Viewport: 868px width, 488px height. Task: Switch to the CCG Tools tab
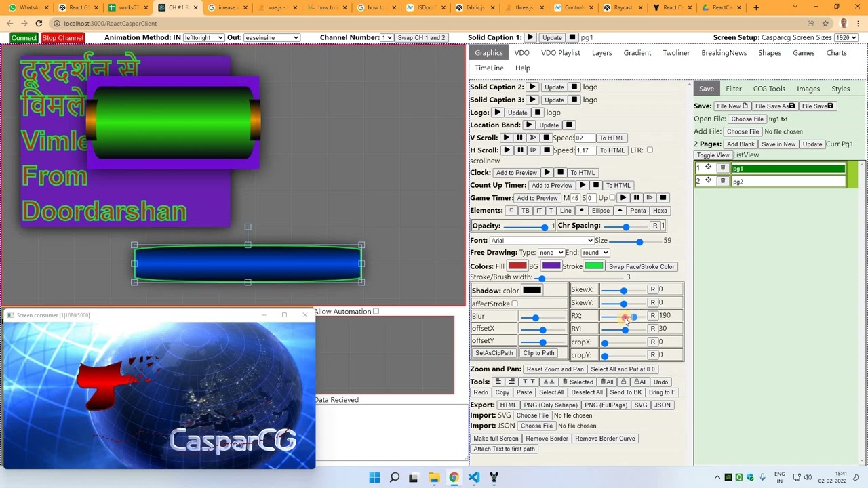[x=769, y=89]
